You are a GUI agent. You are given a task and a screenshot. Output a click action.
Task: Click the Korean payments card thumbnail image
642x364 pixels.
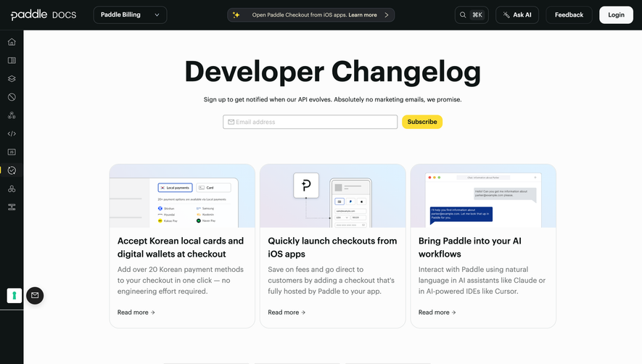[x=182, y=196]
